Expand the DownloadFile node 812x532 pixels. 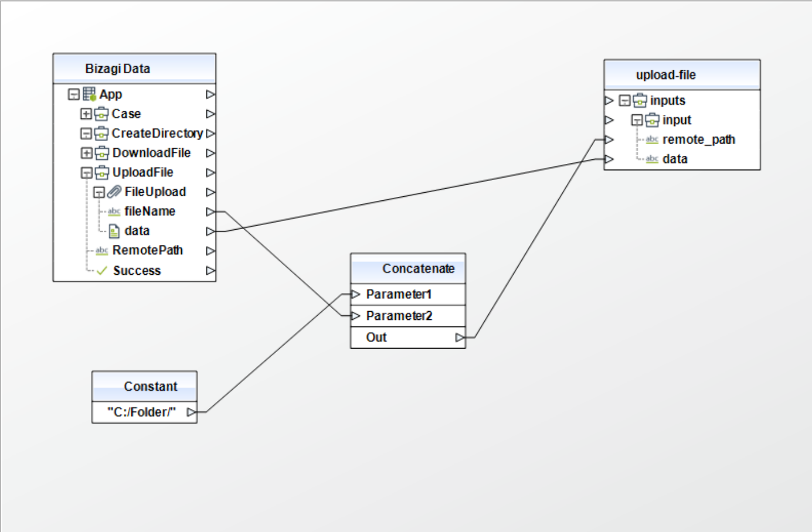pyautogui.click(x=86, y=153)
